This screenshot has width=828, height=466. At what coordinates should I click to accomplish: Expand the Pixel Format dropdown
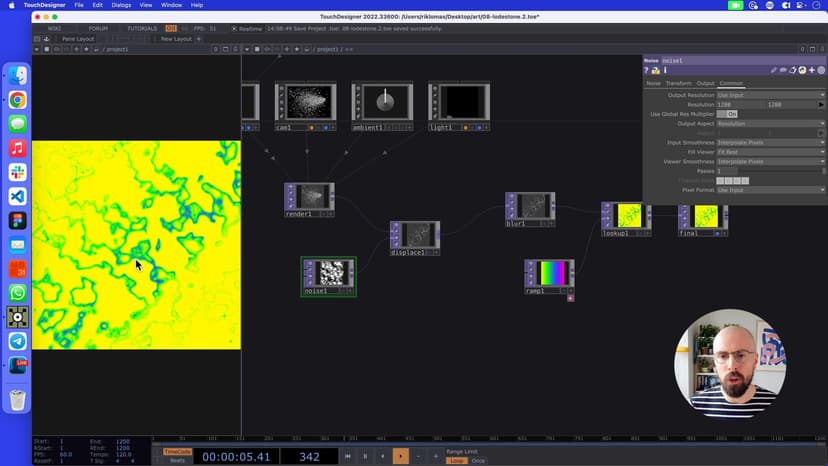coord(770,189)
